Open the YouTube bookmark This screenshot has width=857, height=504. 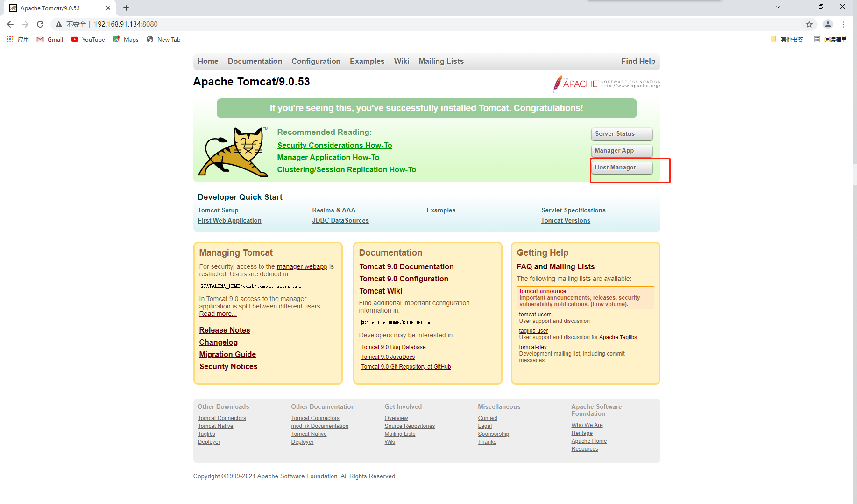tap(88, 39)
